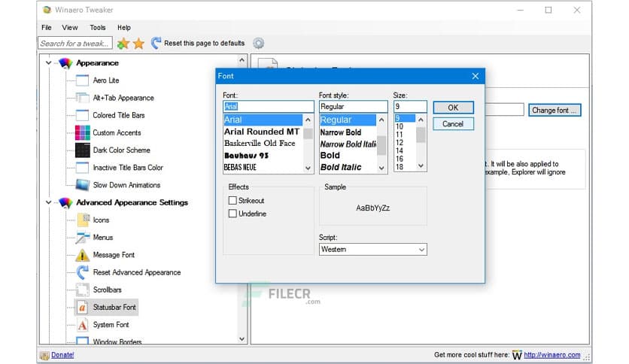Collapse the Appearance tree node
Screen dimensions: 629x364
(x=49, y=63)
